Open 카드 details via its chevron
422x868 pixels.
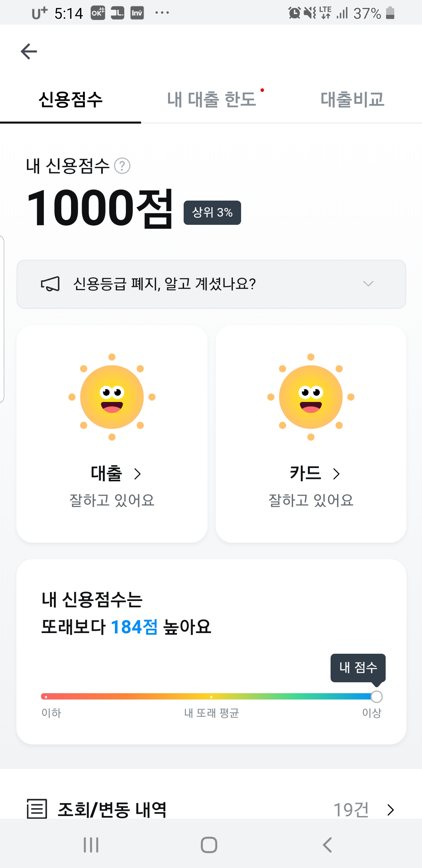(336, 474)
